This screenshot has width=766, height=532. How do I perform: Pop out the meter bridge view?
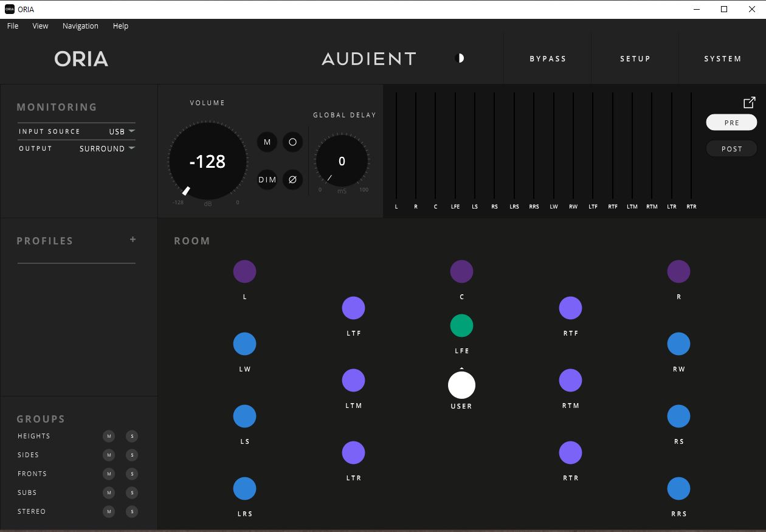(750, 102)
